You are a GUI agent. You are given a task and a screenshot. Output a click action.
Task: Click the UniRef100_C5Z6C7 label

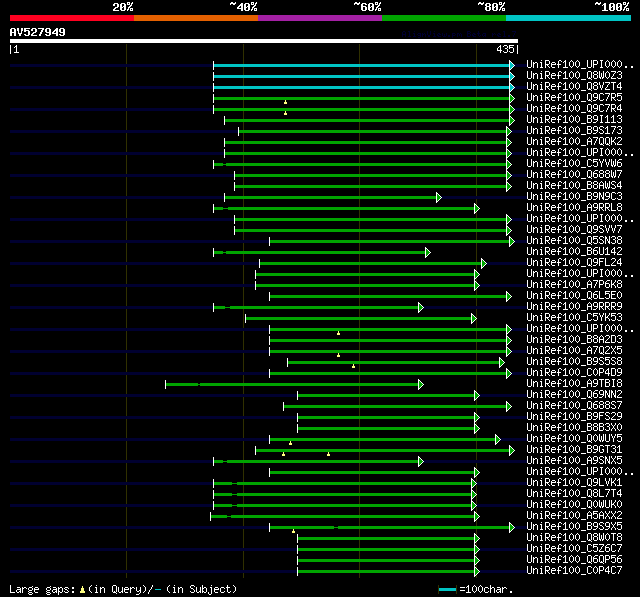(x=574, y=549)
